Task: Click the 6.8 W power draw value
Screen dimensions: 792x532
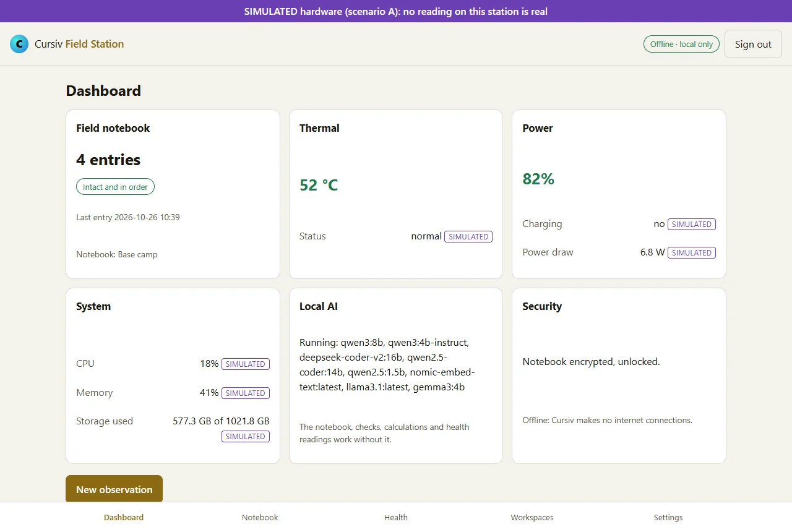Action: click(x=652, y=252)
